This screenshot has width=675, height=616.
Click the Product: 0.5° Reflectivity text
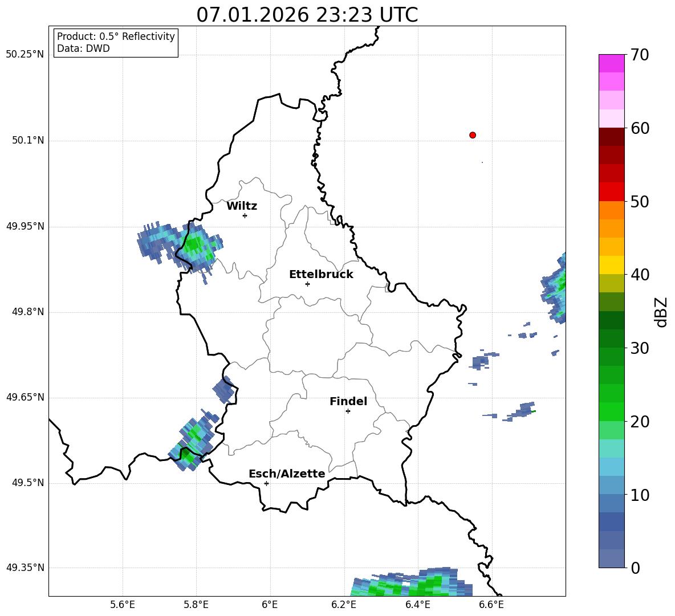[116, 36]
